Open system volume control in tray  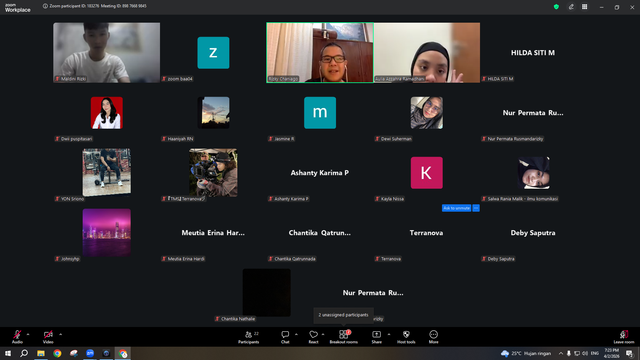click(585, 353)
